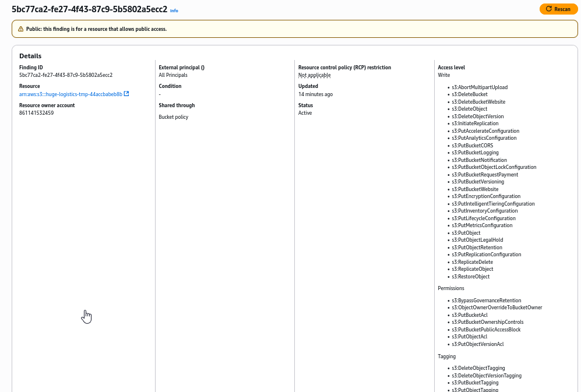581x392 pixels.
Task: Click the s3:PutBucketPublicAccessBlock entry
Action: [x=486, y=330]
